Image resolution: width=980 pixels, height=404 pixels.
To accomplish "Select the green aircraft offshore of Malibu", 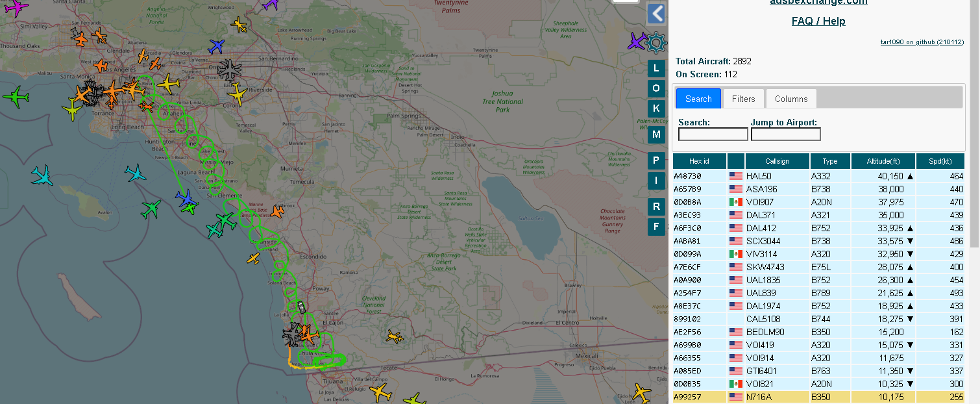I will (16, 98).
